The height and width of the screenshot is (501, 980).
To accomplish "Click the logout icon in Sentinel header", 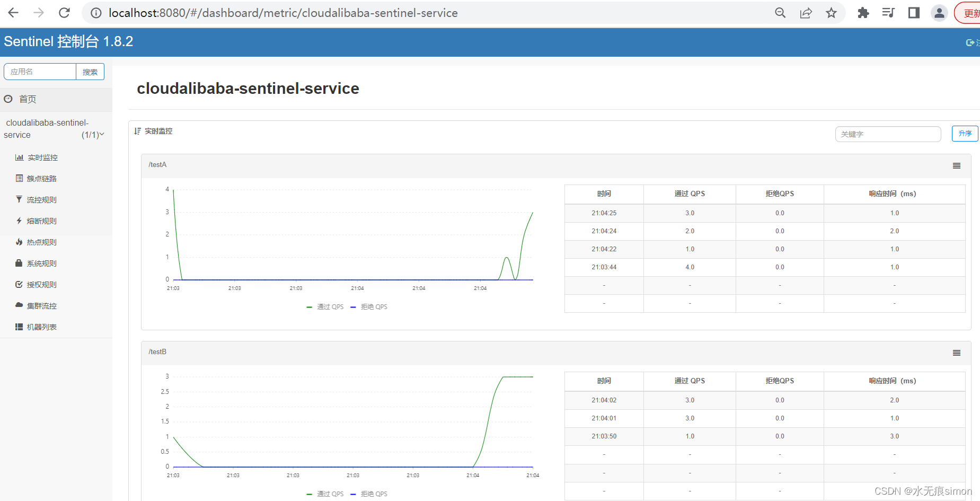I will tap(970, 42).
